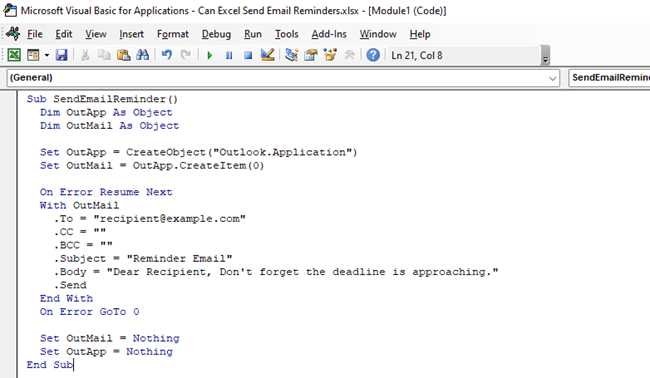Open the Insert menu
Screen dimensions: 650x378
coord(131,34)
